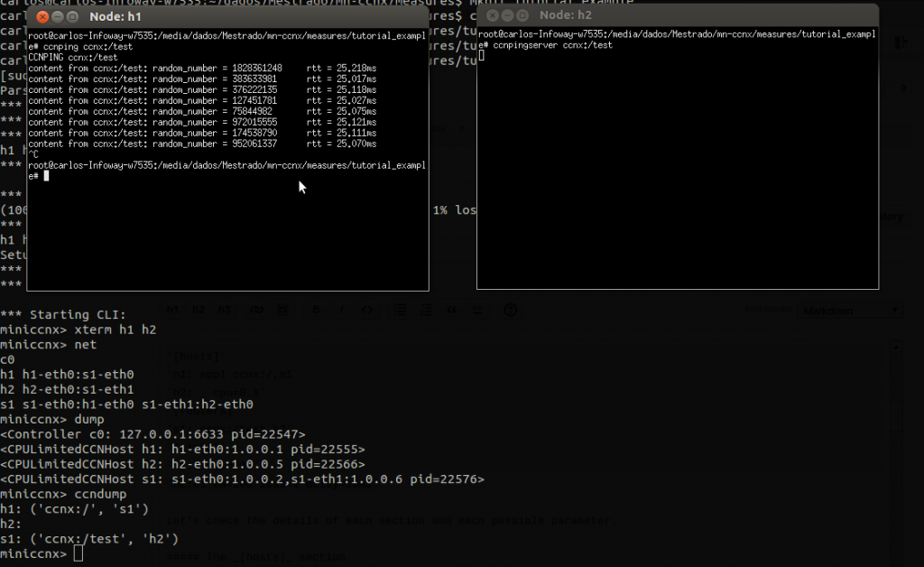Minimize the Node: h2 xterm window

(508, 16)
